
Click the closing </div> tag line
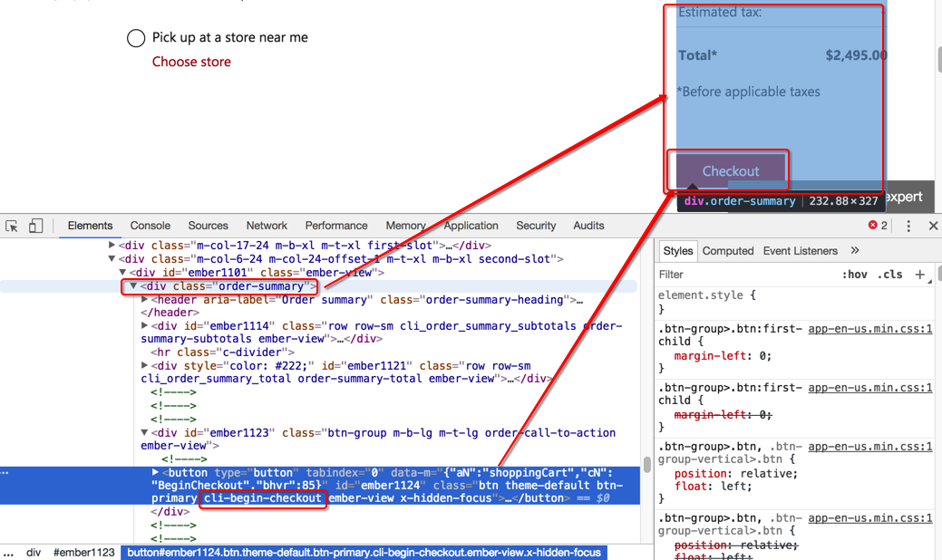pos(170,511)
